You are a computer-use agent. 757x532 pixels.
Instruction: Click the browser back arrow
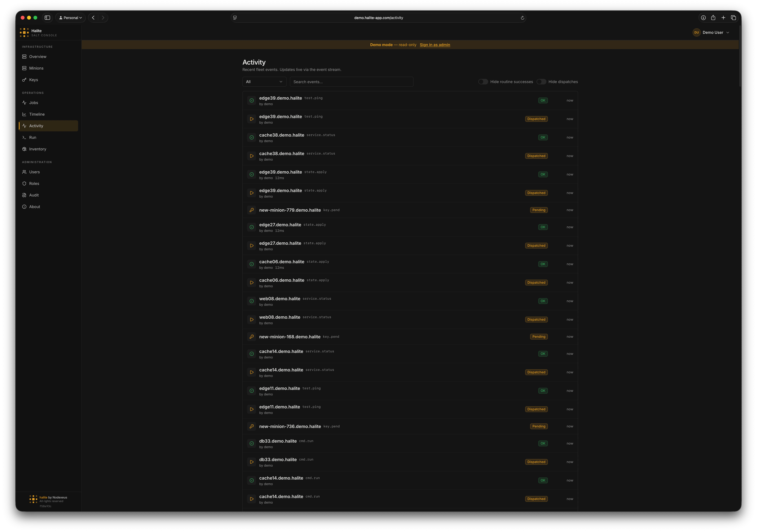coord(93,18)
